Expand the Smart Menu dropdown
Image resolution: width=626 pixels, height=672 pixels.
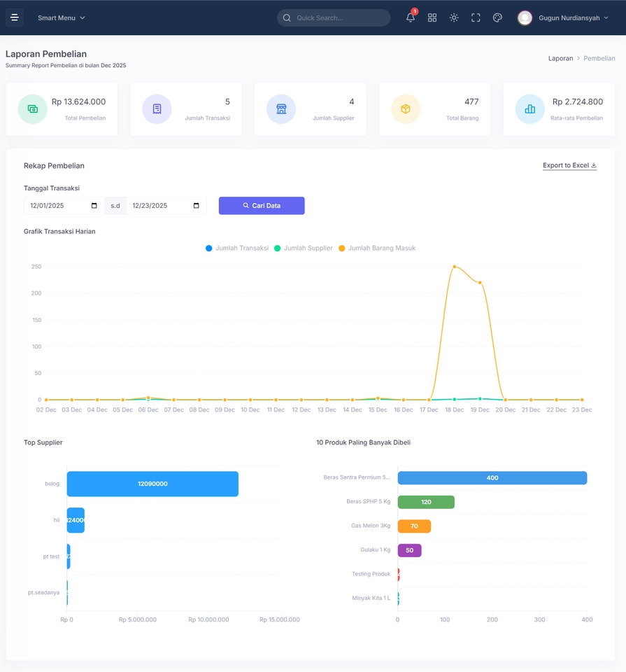[x=62, y=18]
